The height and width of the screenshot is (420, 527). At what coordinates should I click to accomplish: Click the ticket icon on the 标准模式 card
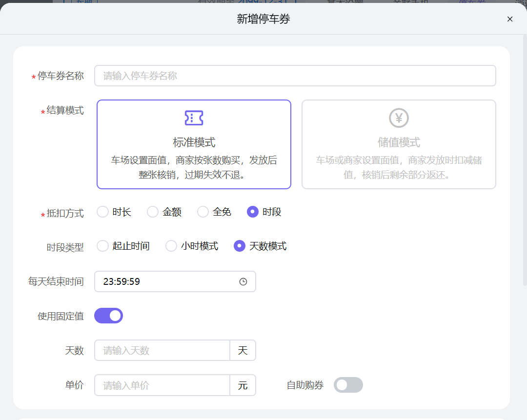194,118
